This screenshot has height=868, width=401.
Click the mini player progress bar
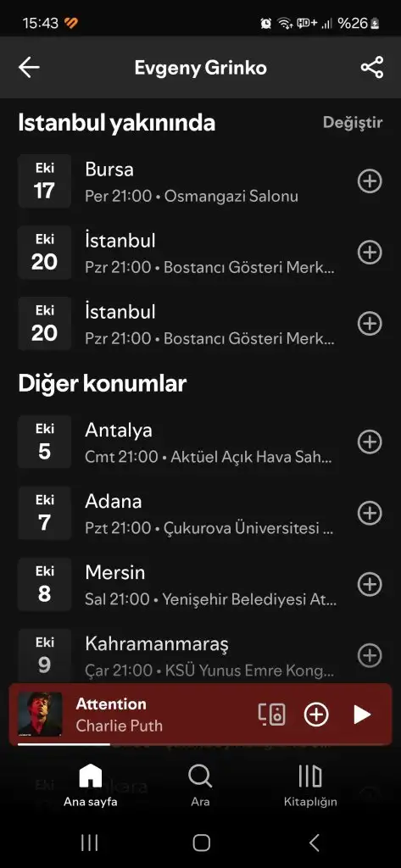[x=200, y=744]
